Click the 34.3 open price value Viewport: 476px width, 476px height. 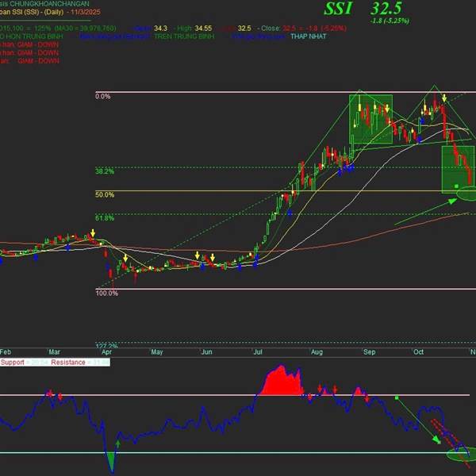(160, 29)
